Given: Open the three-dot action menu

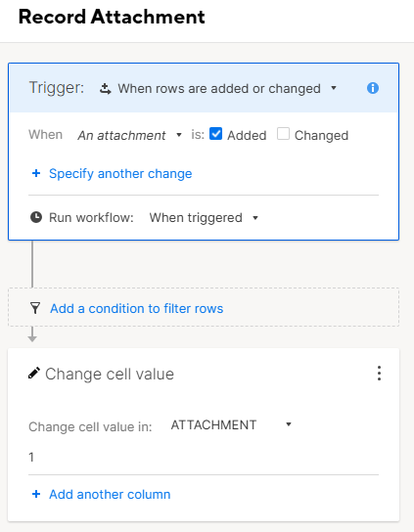Looking at the screenshot, I should coord(379,374).
